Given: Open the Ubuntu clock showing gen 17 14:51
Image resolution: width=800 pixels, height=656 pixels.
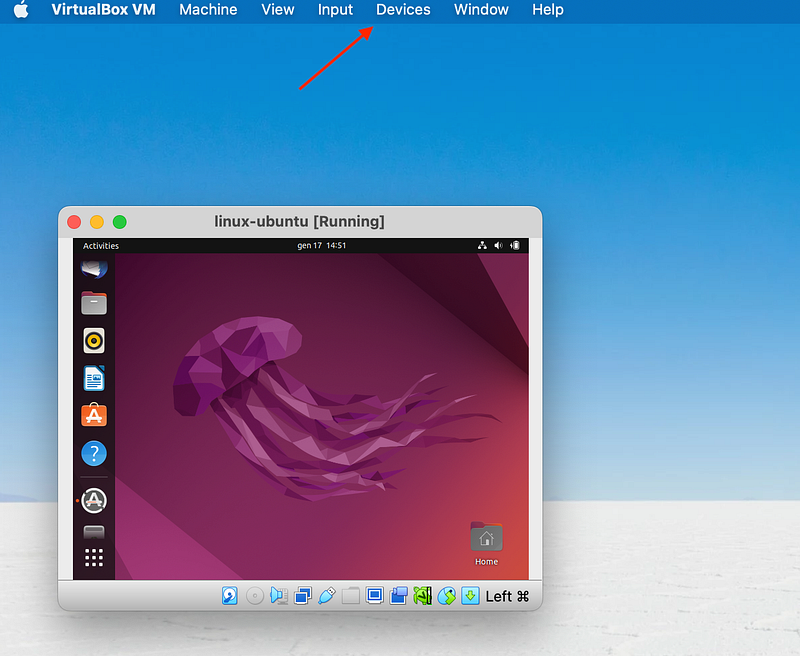Looking at the screenshot, I should tap(321, 246).
